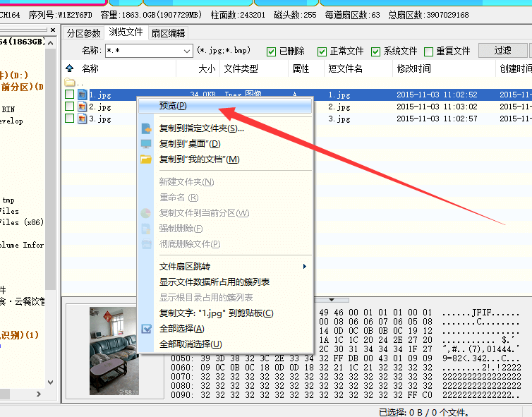Choose 预览(P) from the context menu
Screen dimensions: 532x417
pyautogui.click(x=225, y=106)
